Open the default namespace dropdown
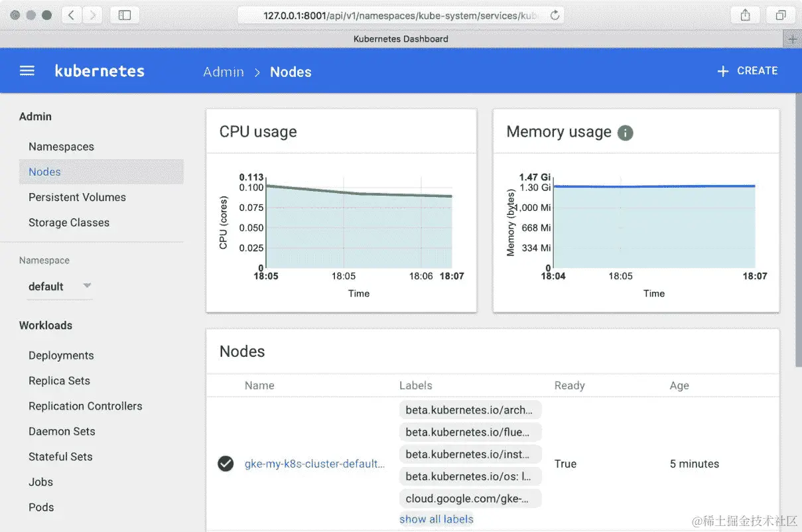Screen dimensions: 802x532 point(59,287)
